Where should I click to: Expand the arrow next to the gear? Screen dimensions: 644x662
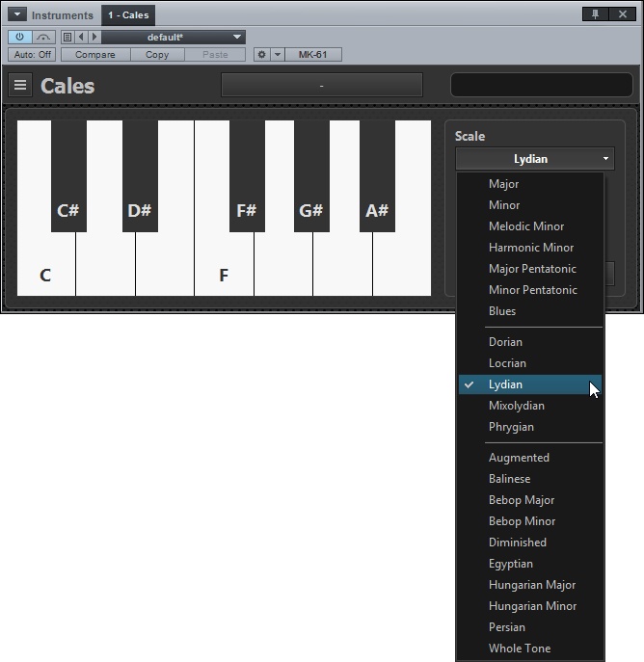(x=278, y=55)
